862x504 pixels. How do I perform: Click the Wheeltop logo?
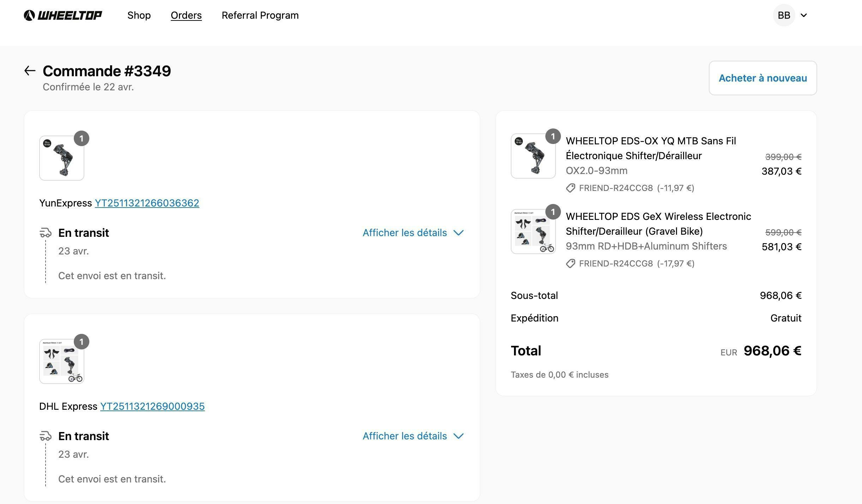coord(63,15)
